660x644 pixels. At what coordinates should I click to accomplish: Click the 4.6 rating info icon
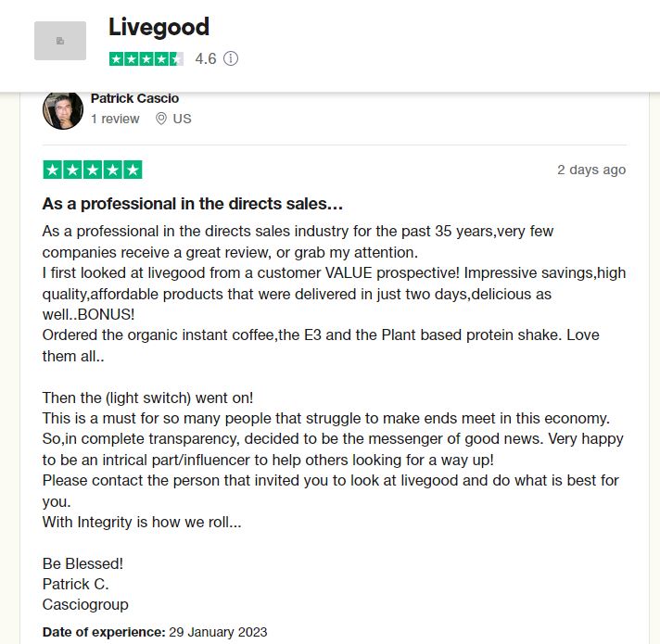coord(231,58)
